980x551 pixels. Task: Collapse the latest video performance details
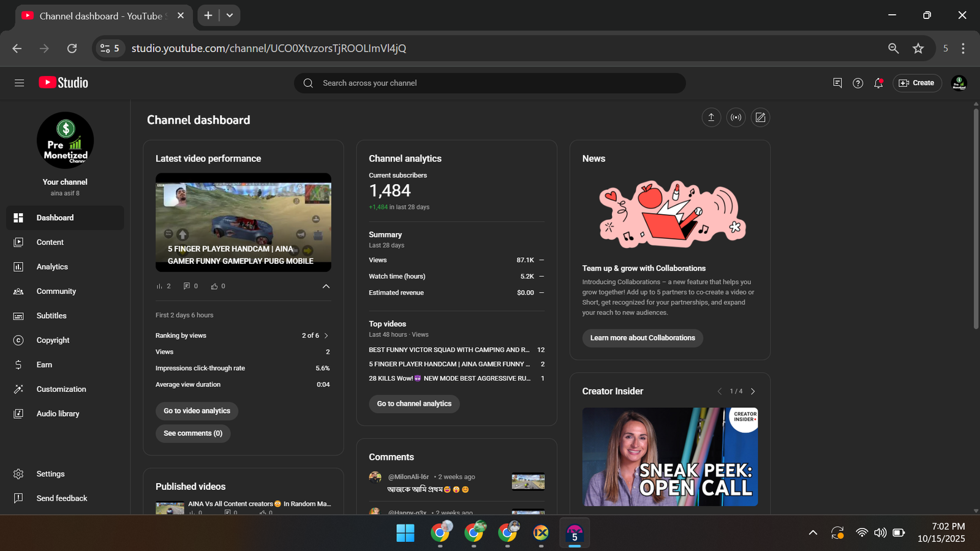tap(326, 287)
